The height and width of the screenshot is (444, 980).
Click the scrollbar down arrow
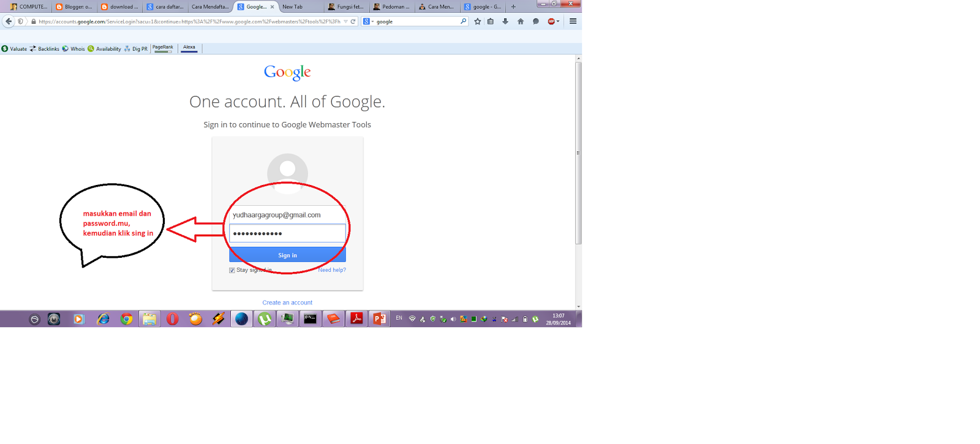coord(578,306)
